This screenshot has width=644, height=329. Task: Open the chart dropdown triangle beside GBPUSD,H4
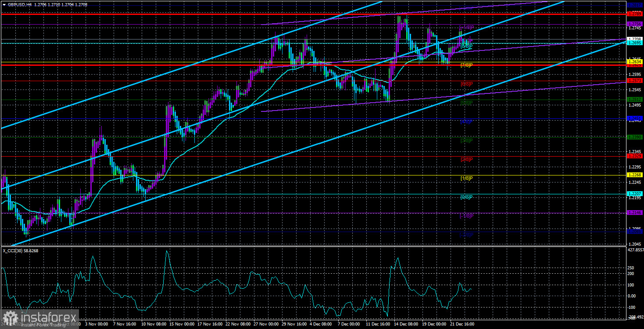click(x=4, y=4)
